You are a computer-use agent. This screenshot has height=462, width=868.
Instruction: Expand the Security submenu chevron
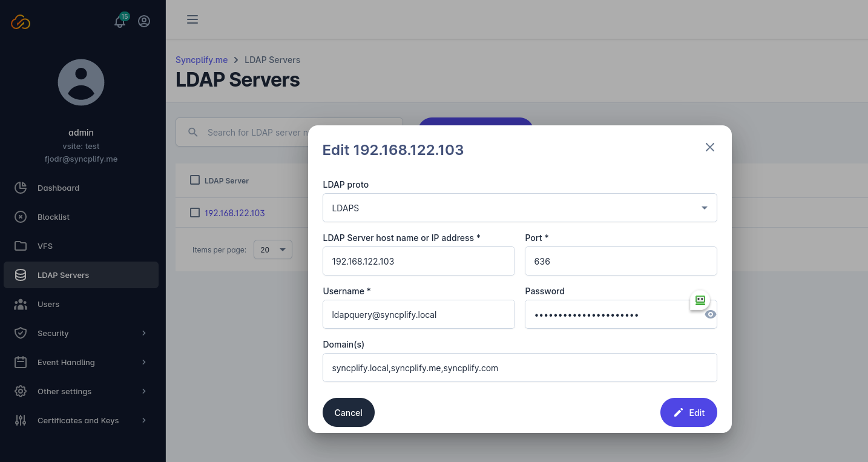(x=144, y=333)
